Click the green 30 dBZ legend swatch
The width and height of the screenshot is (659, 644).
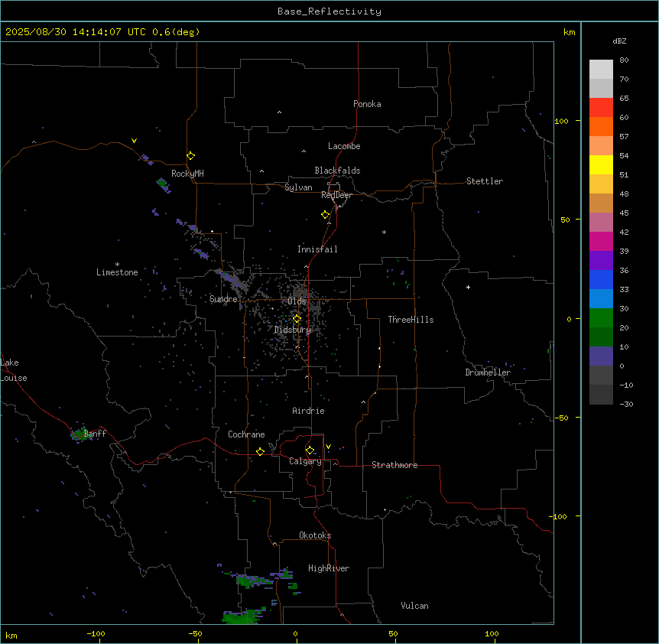[601, 318]
